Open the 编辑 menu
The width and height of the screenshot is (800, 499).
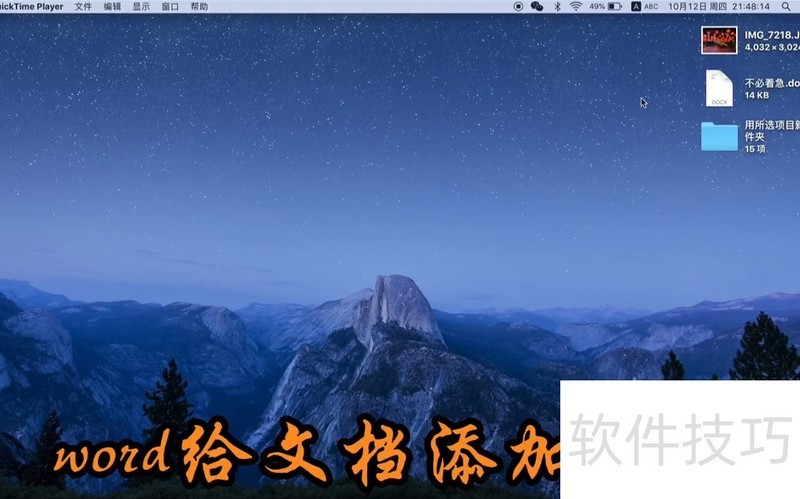click(112, 7)
